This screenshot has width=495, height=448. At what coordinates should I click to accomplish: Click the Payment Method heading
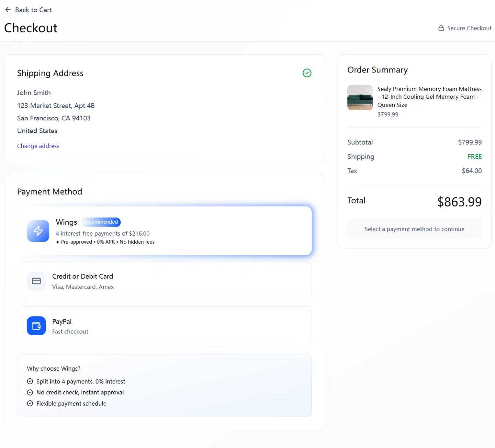click(x=50, y=192)
